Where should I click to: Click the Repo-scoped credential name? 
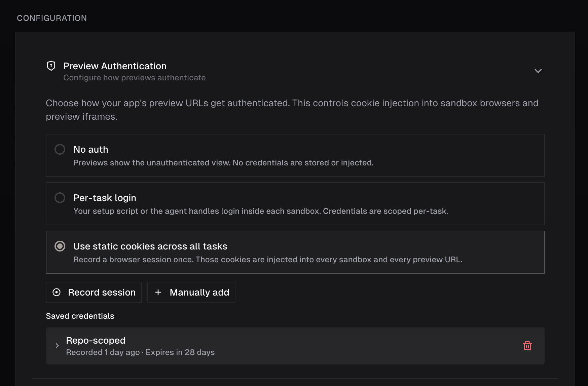click(96, 340)
